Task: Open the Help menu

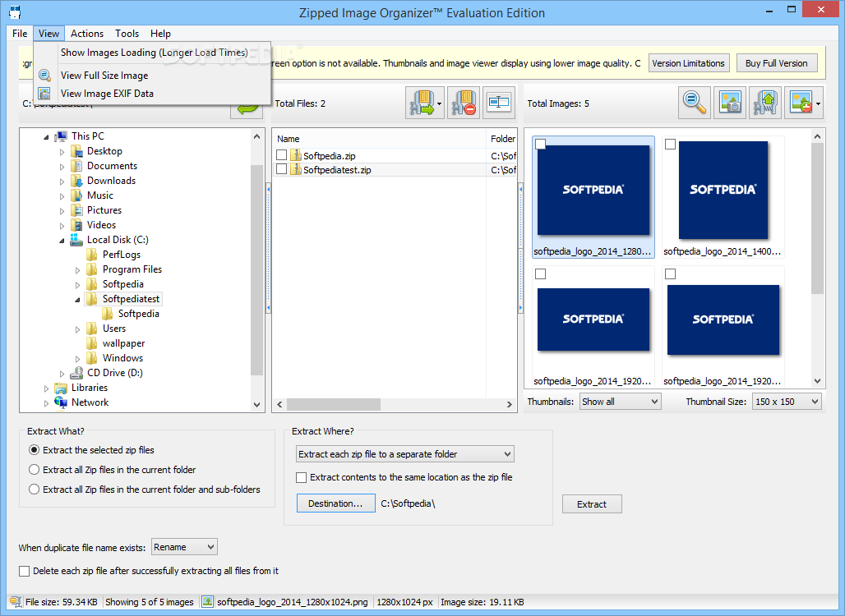Action: (160, 34)
